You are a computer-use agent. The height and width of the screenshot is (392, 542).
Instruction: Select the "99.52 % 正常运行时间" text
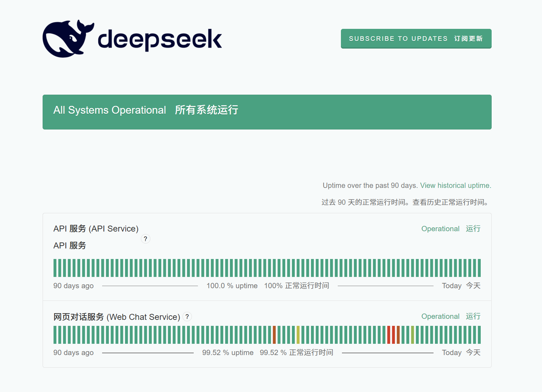click(297, 353)
